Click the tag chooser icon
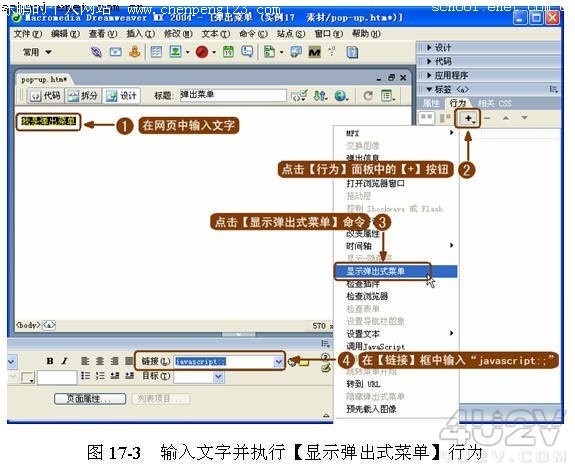This screenshot has width=575, height=466. pos(296,52)
